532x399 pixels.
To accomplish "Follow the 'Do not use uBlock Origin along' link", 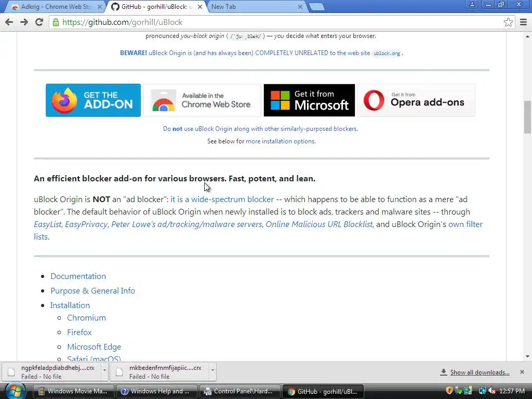I will [x=260, y=129].
